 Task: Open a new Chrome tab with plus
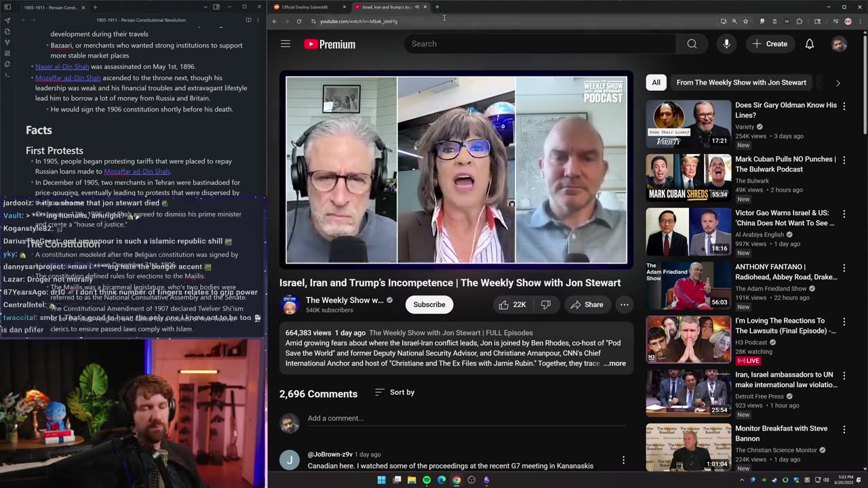(x=437, y=7)
